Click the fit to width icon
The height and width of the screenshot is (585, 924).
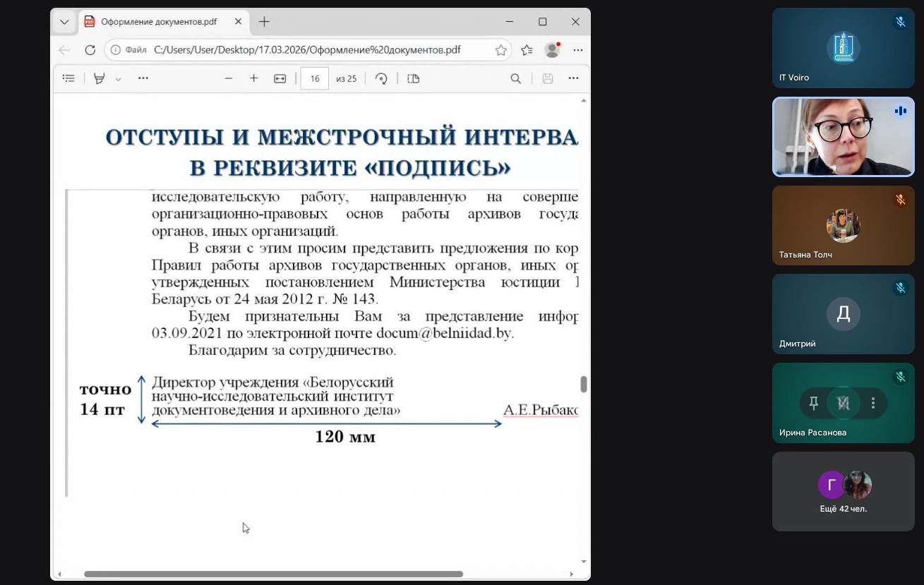[280, 78]
